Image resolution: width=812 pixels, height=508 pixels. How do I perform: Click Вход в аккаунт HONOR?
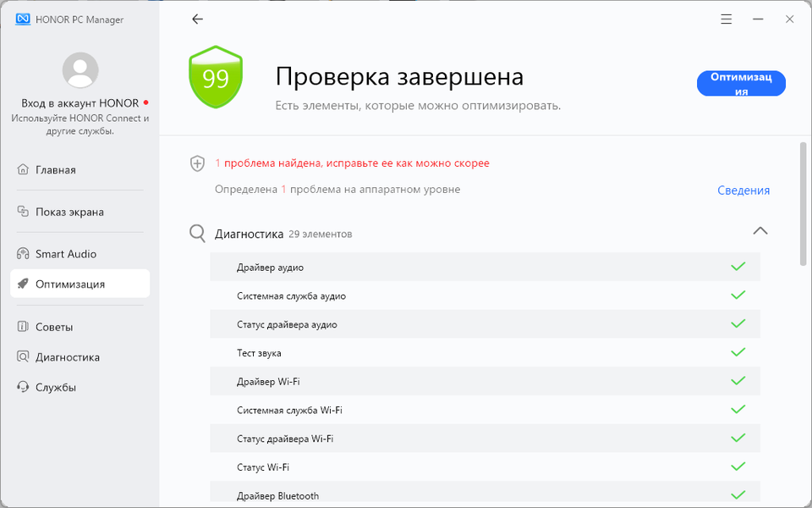80,103
